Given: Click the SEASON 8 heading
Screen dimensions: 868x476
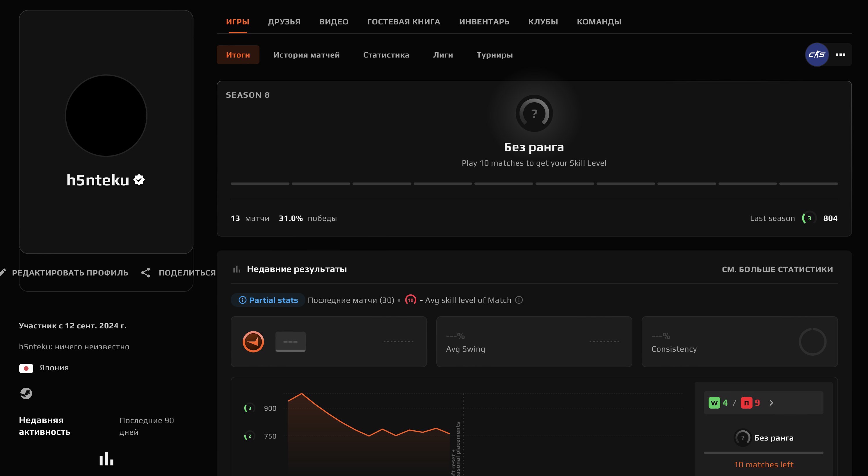Looking at the screenshot, I should coord(247,95).
